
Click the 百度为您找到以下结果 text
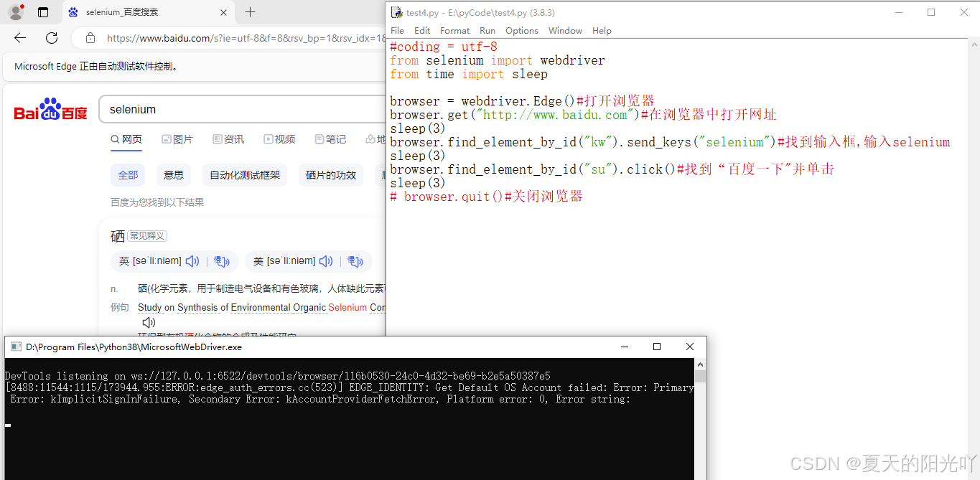coord(157,202)
